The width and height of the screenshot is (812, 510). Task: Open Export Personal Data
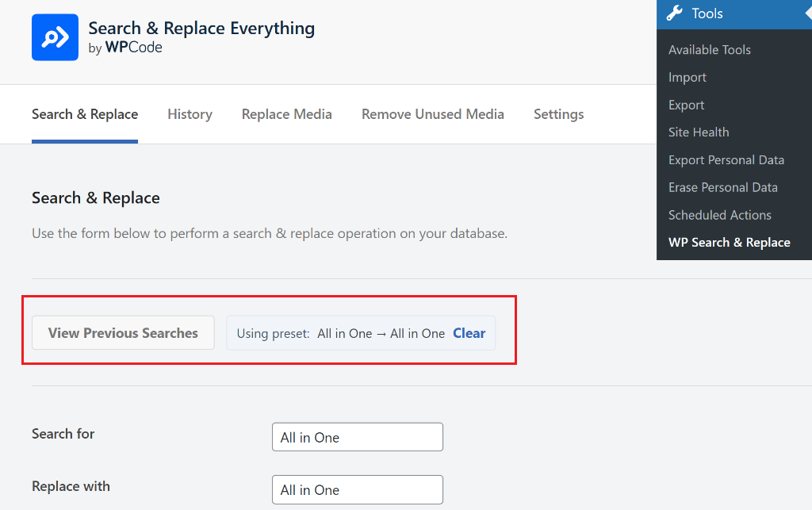pos(726,159)
